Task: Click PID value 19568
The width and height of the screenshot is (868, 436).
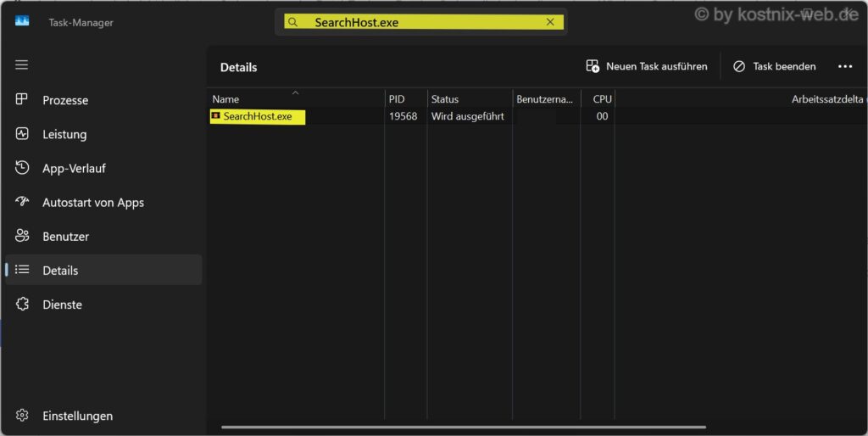Action: [403, 116]
